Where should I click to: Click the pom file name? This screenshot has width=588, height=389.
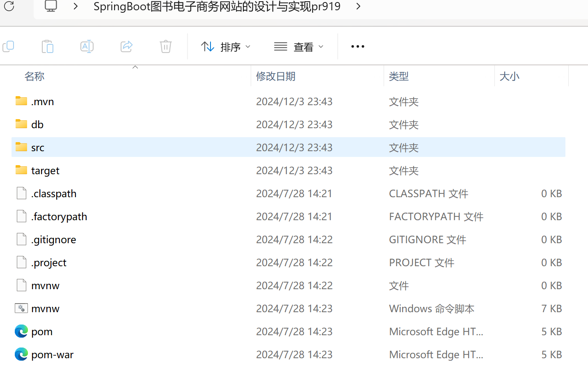click(42, 332)
